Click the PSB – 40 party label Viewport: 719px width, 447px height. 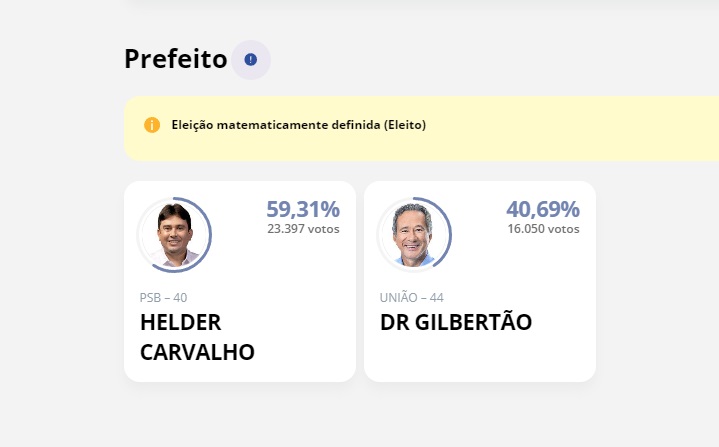[164, 297]
